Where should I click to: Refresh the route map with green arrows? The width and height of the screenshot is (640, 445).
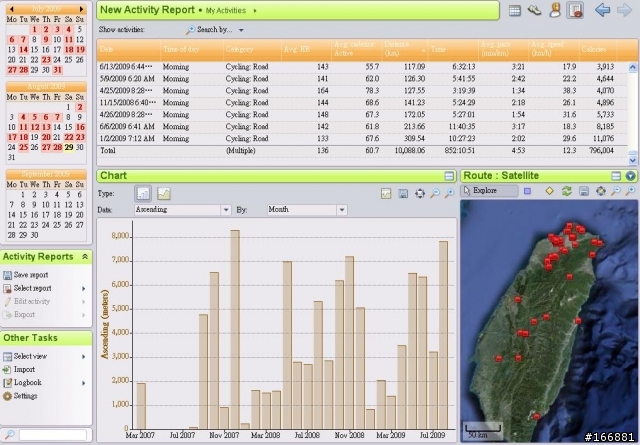tap(566, 191)
